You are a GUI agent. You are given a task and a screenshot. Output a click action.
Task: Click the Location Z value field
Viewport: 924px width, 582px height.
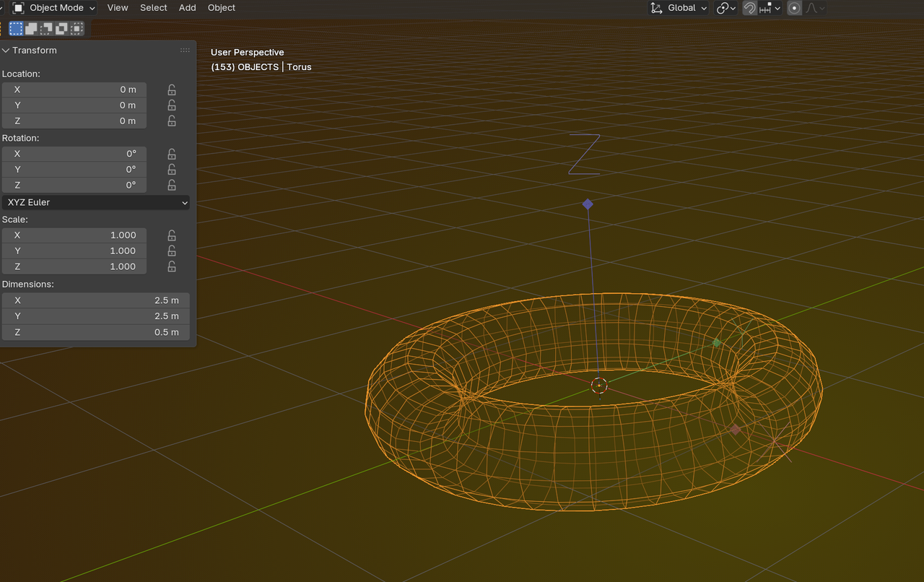pyautogui.click(x=74, y=121)
